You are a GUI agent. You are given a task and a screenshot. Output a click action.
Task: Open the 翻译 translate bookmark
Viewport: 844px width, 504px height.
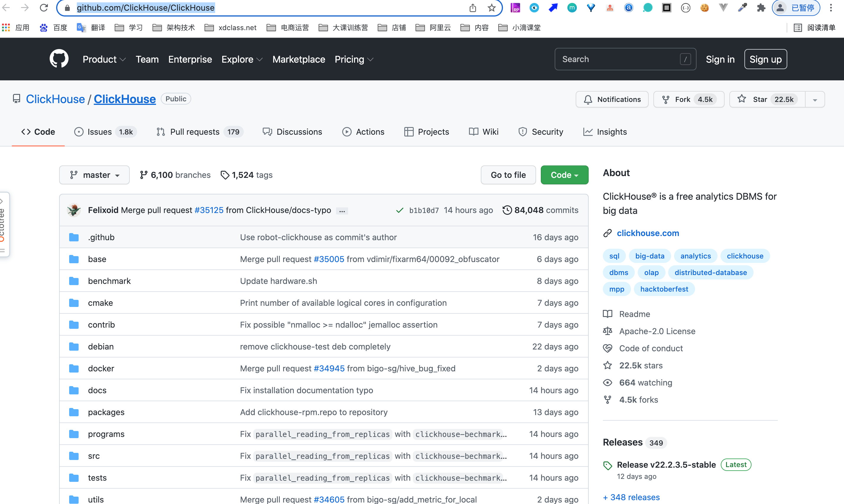tap(91, 27)
